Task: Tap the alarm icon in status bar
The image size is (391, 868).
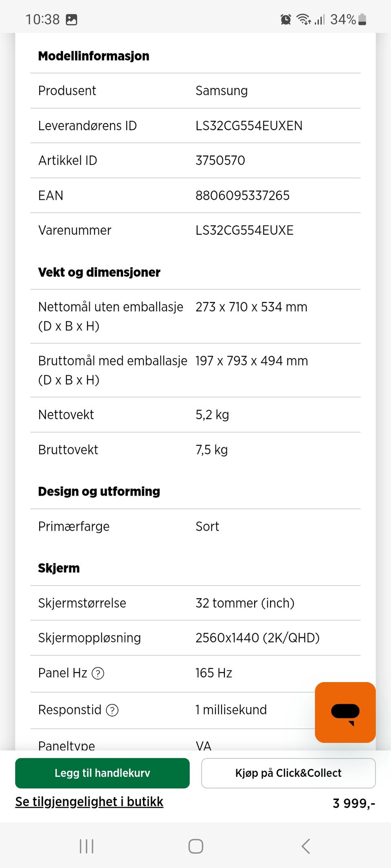Action: click(x=286, y=19)
